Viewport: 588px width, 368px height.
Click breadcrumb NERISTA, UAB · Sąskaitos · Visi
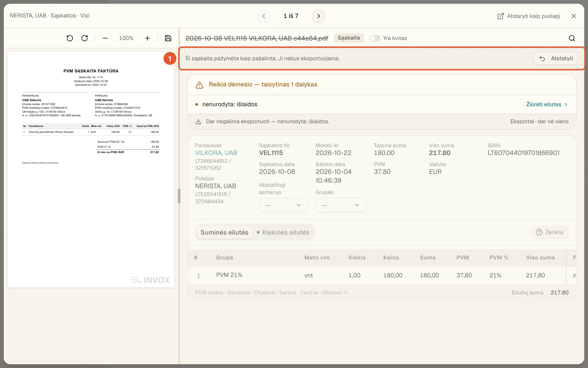click(x=50, y=16)
